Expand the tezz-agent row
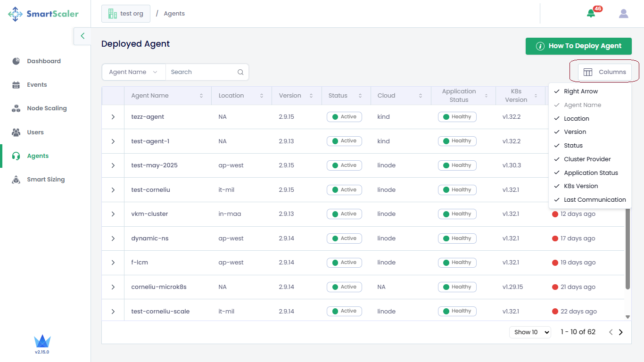Screen dimensions: 644x362 pos(113,117)
